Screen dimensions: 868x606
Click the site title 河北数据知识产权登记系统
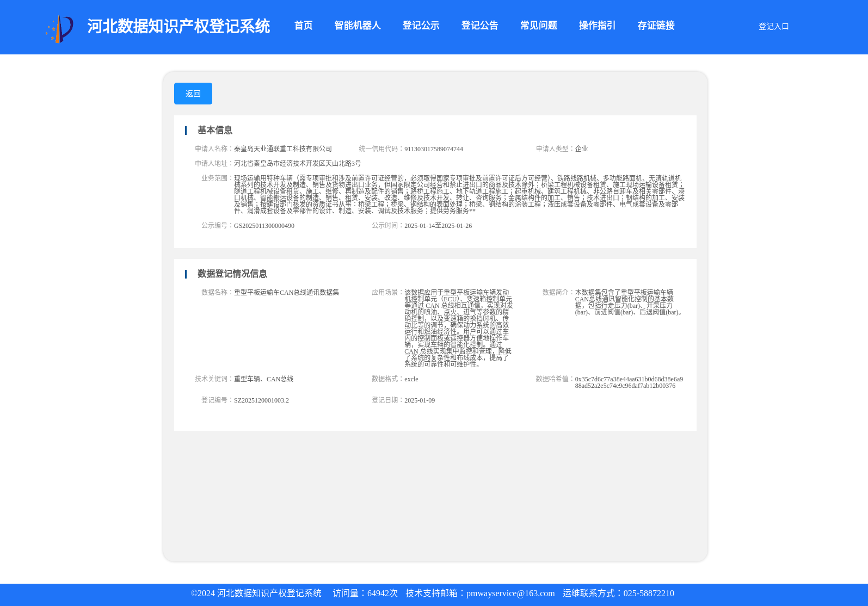(178, 26)
